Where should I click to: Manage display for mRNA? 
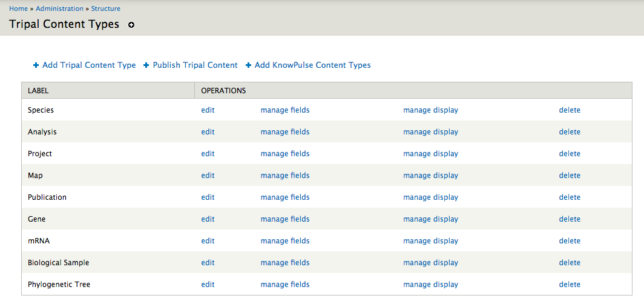430,241
